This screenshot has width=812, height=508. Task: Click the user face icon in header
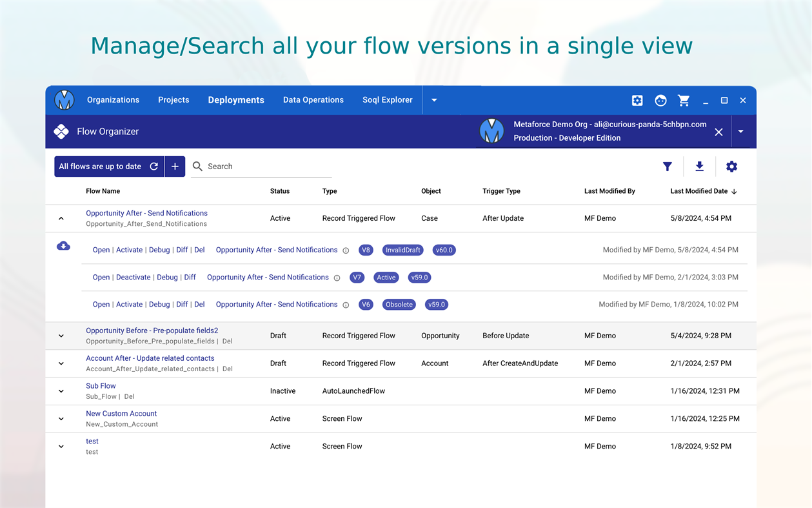[x=660, y=101]
